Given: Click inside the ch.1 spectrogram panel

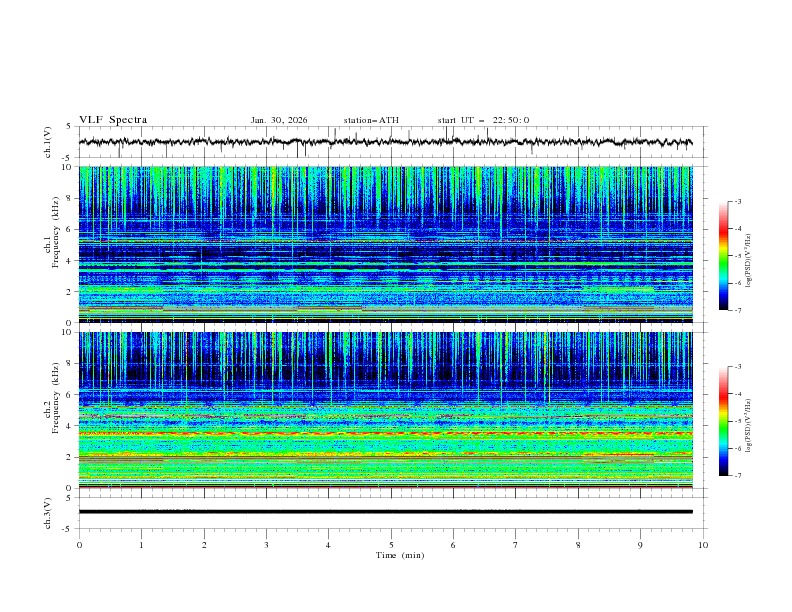Looking at the screenshot, I should (x=386, y=244).
